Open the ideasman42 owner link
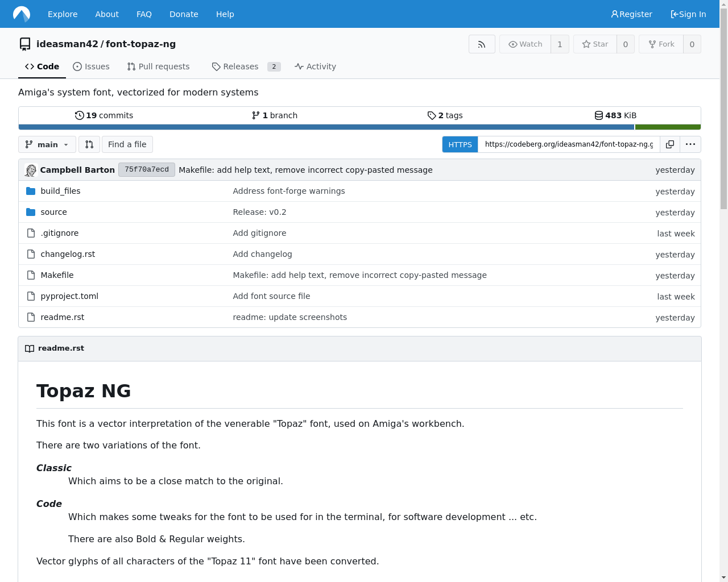The width and height of the screenshot is (728, 582). 67,44
